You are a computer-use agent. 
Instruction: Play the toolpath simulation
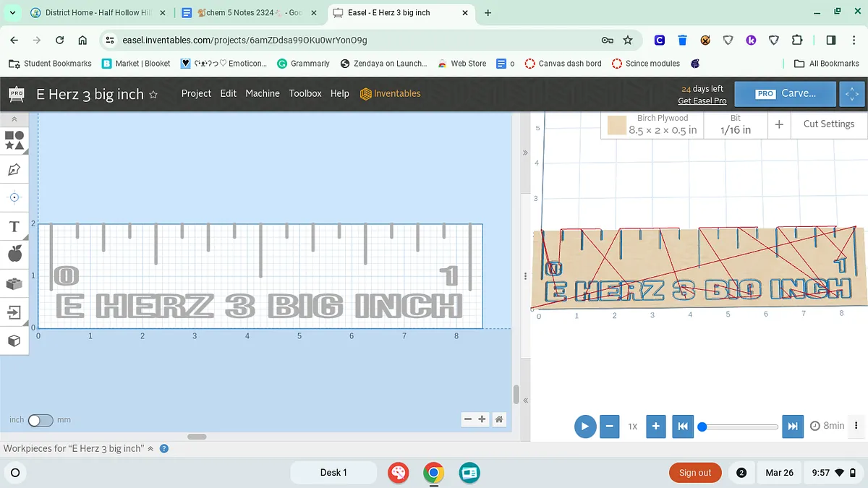585,426
